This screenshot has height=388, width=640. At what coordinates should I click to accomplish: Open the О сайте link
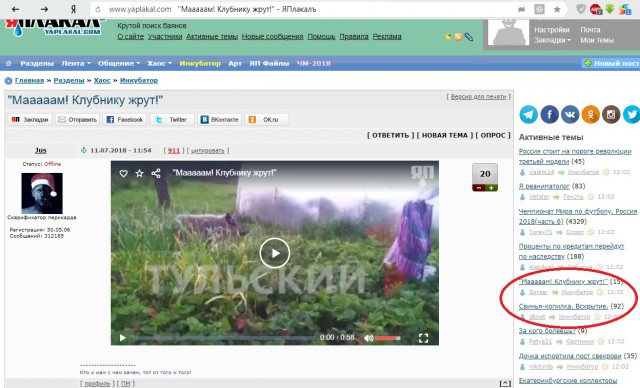[x=131, y=36]
